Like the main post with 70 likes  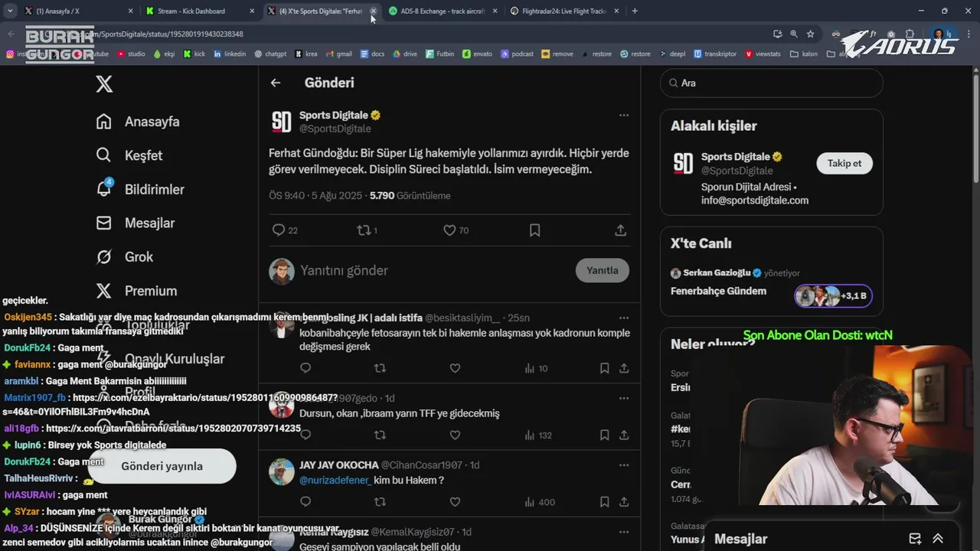456,230
